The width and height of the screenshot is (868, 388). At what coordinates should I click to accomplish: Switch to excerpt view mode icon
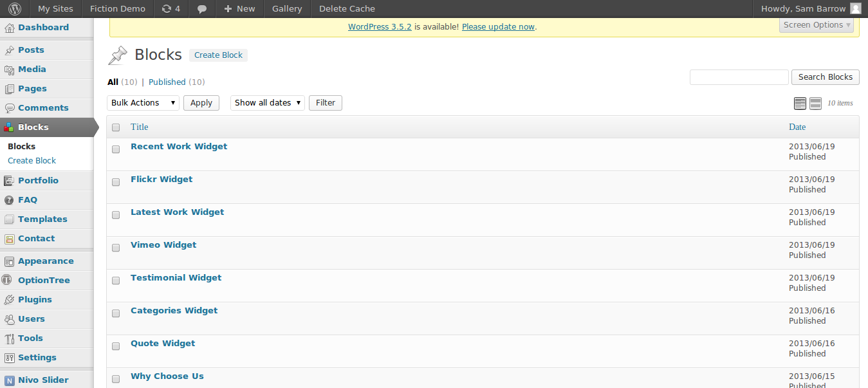tap(815, 104)
